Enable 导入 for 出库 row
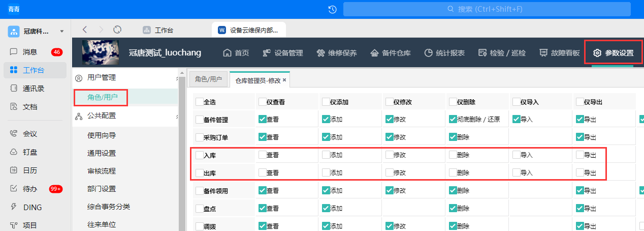The image size is (644, 231). tap(517, 172)
